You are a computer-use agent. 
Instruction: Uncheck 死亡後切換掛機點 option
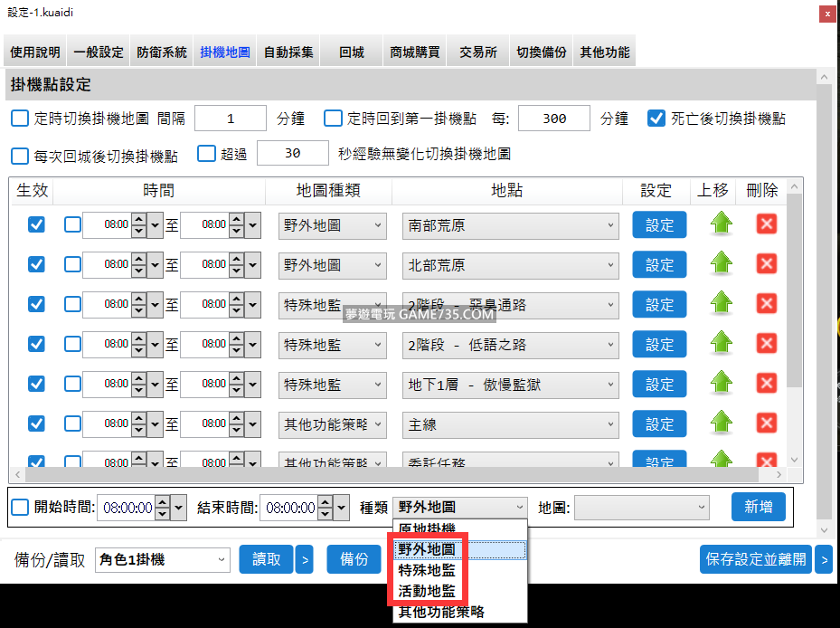click(x=657, y=119)
